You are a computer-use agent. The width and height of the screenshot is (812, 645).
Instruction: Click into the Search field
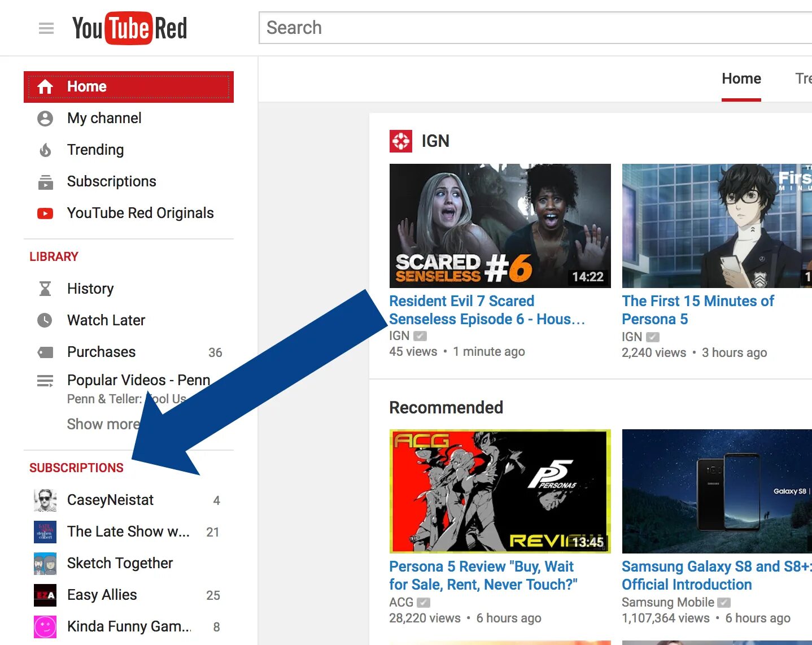coord(535,28)
